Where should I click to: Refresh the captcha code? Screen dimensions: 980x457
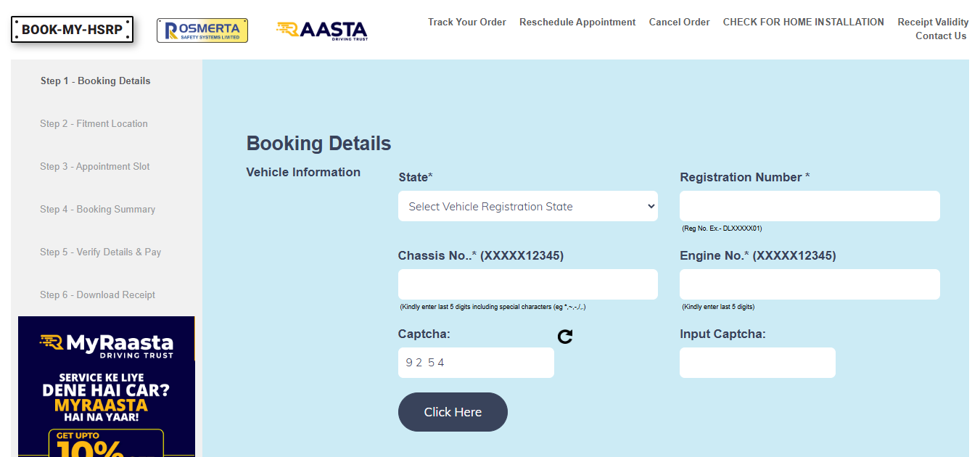tap(565, 336)
